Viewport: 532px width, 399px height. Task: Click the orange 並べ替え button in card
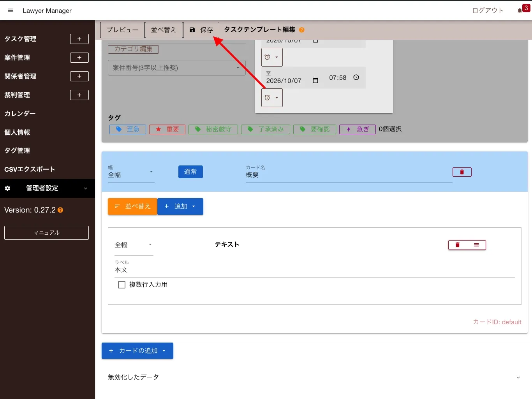[x=132, y=207]
